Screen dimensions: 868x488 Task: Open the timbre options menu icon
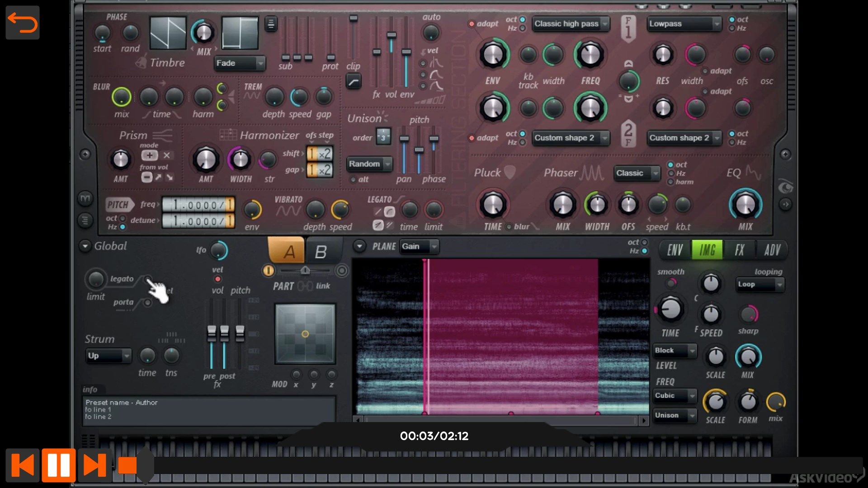271,23
